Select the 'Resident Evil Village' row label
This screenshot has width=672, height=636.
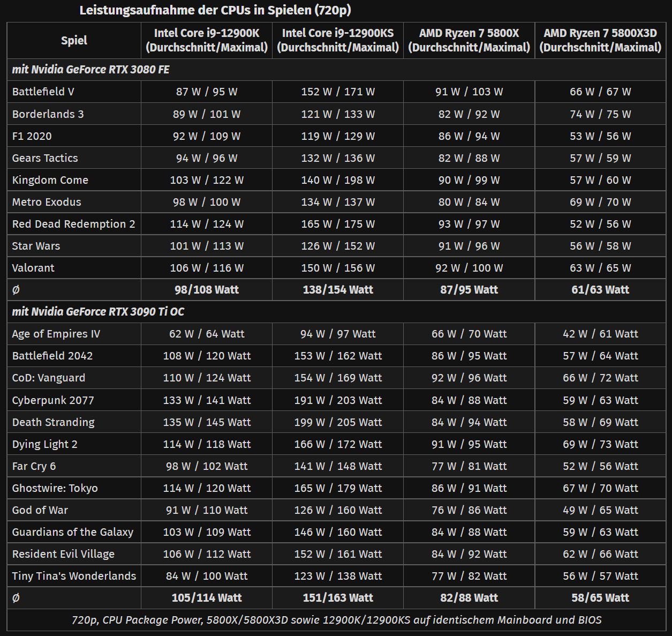[x=63, y=554]
